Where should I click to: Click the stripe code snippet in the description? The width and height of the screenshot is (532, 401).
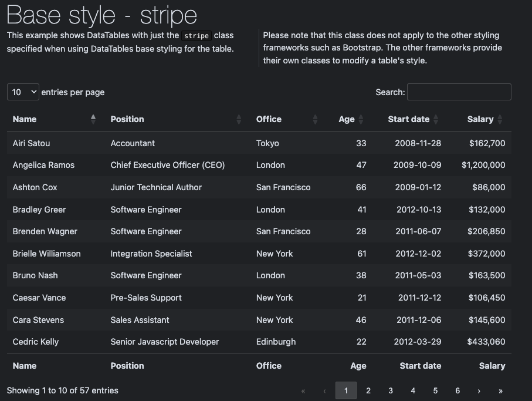click(196, 35)
